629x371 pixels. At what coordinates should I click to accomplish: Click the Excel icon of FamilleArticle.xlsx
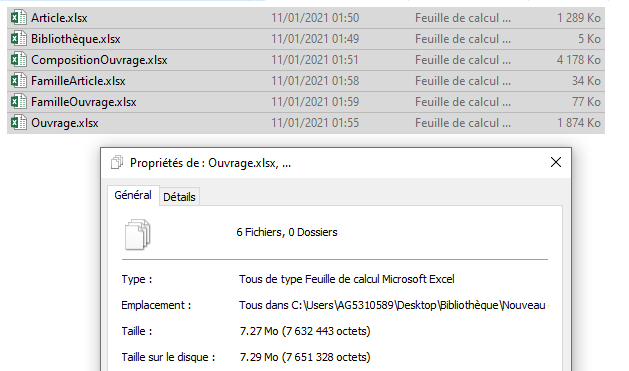pyautogui.click(x=18, y=81)
